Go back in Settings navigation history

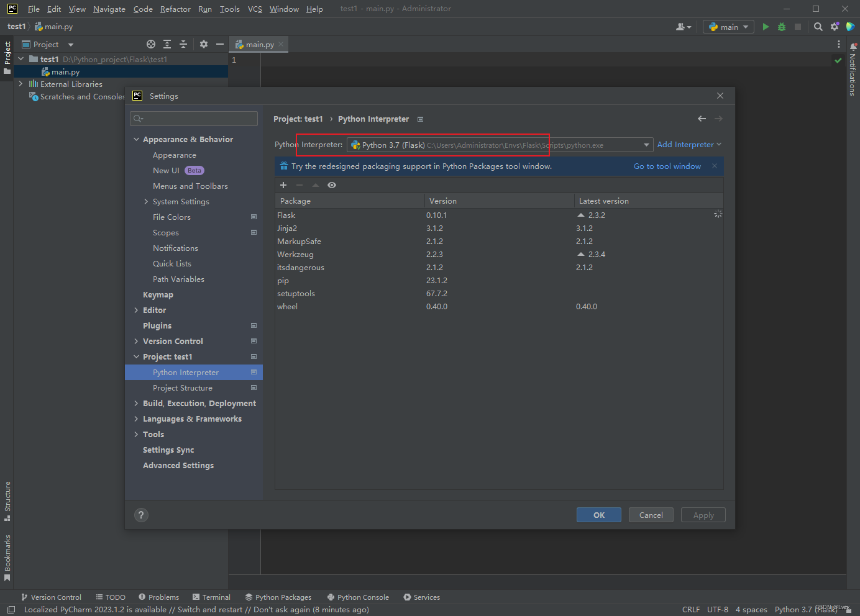click(x=702, y=119)
